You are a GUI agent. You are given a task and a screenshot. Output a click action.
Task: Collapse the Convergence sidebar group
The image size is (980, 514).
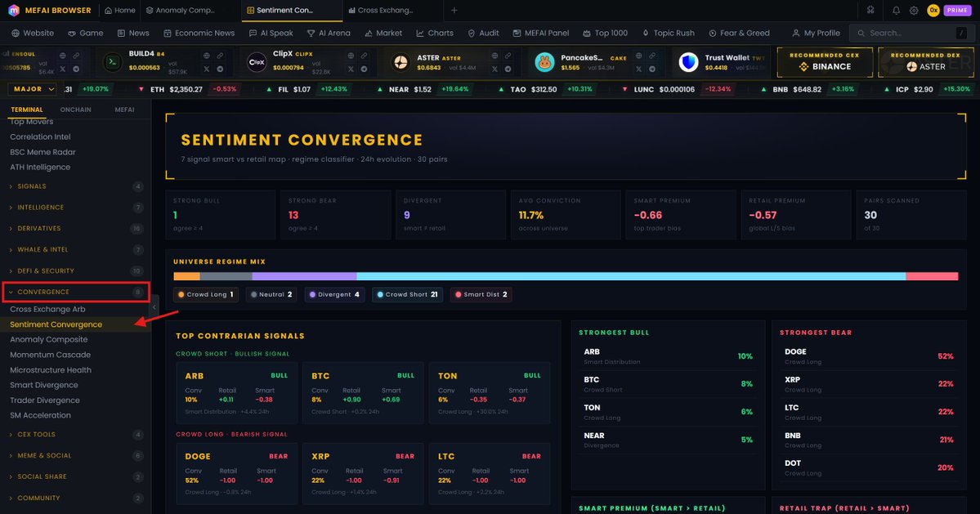point(76,292)
